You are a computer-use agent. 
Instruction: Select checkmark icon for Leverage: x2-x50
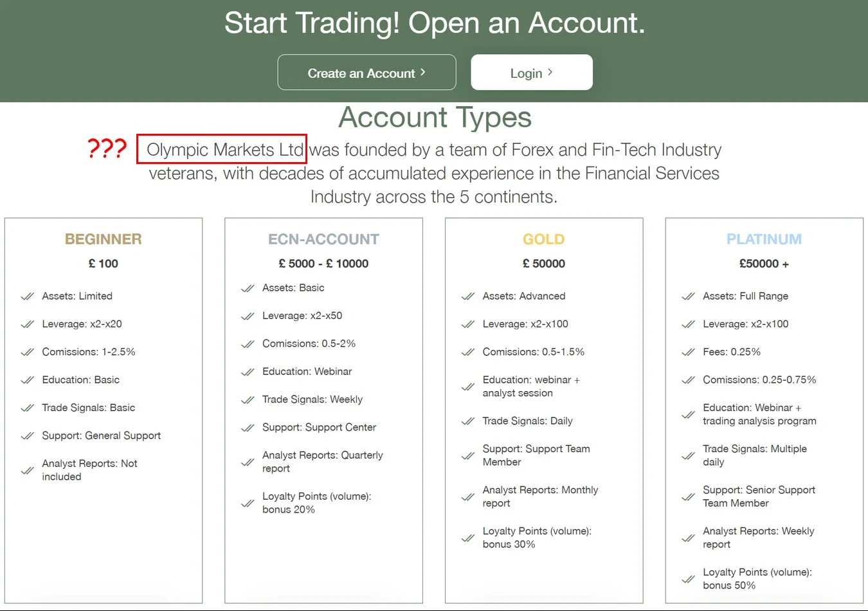click(248, 316)
